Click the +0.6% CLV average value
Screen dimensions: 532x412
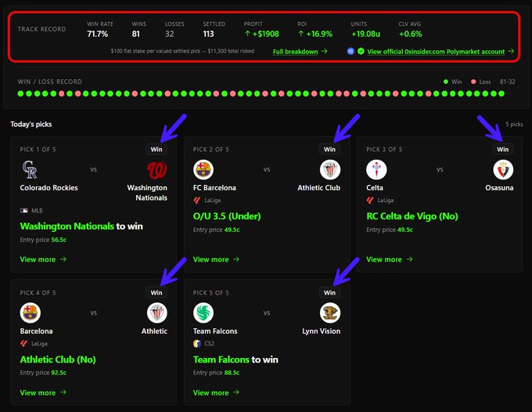[x=411, y=34]
